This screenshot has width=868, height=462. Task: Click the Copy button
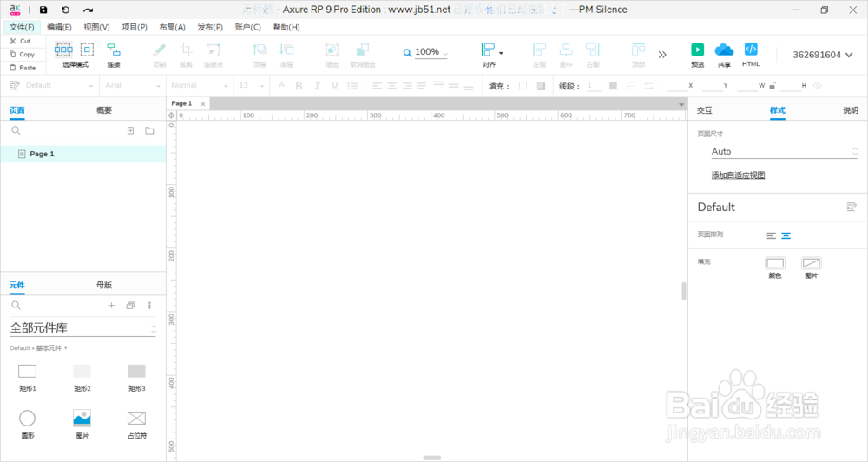(23, 55)
